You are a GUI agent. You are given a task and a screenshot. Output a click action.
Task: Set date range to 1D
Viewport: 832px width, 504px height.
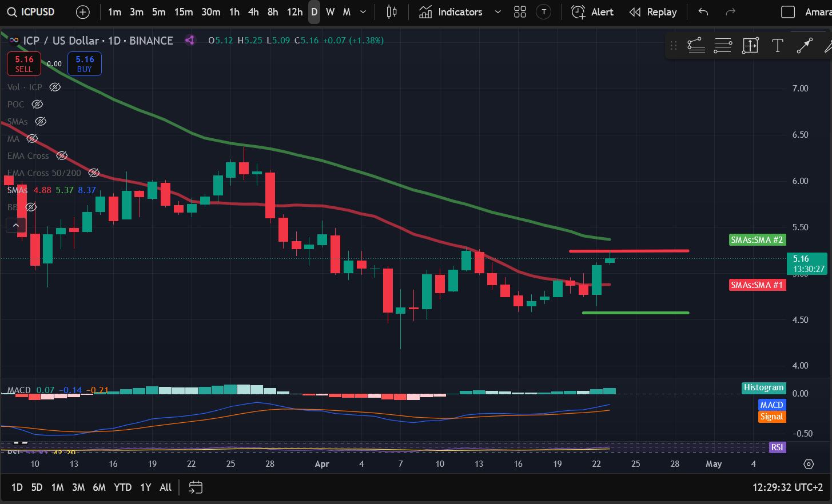[x=17, y=487]
